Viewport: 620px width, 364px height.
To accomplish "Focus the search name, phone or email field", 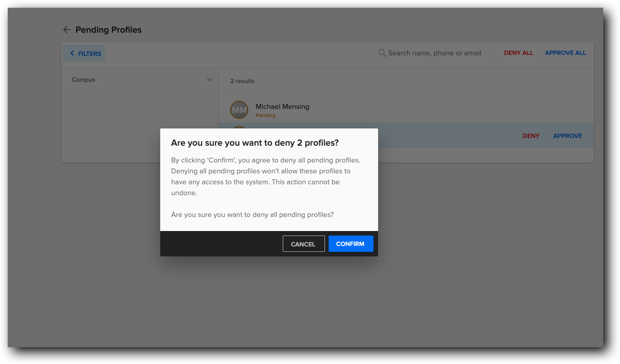I will [434, 53].
